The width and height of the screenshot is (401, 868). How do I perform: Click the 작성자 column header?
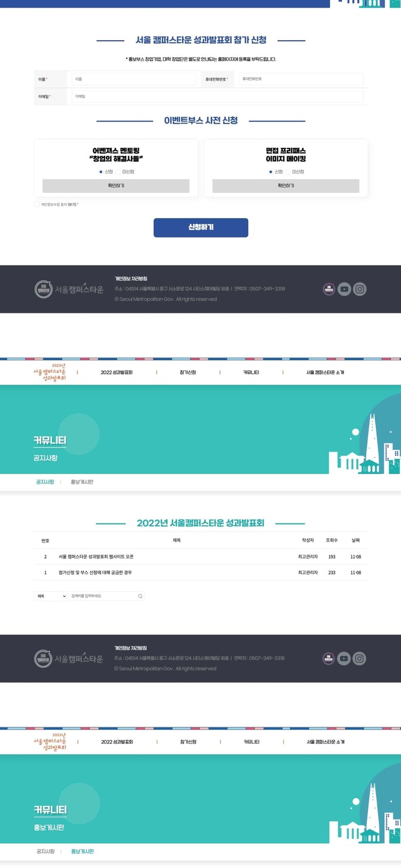[308, 540]
